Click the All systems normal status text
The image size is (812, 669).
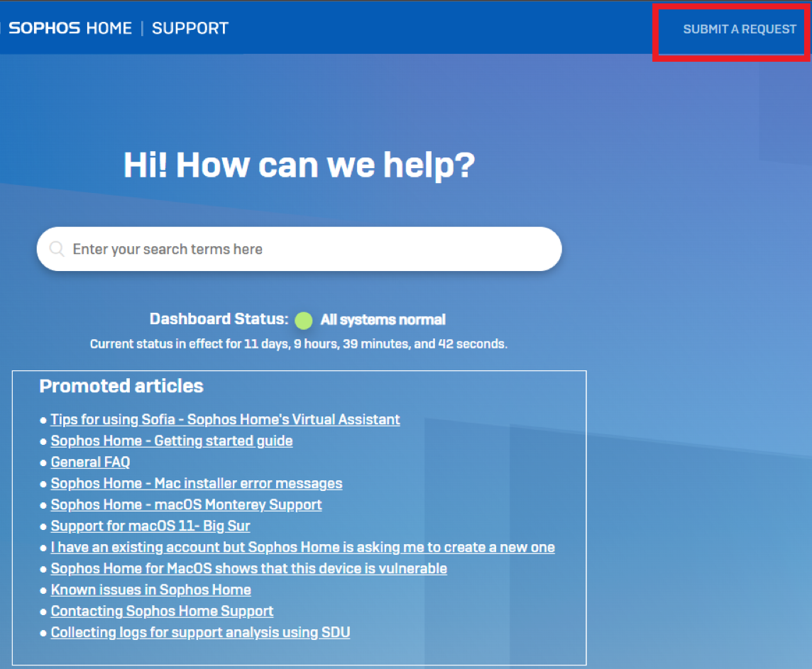[383, 320]
